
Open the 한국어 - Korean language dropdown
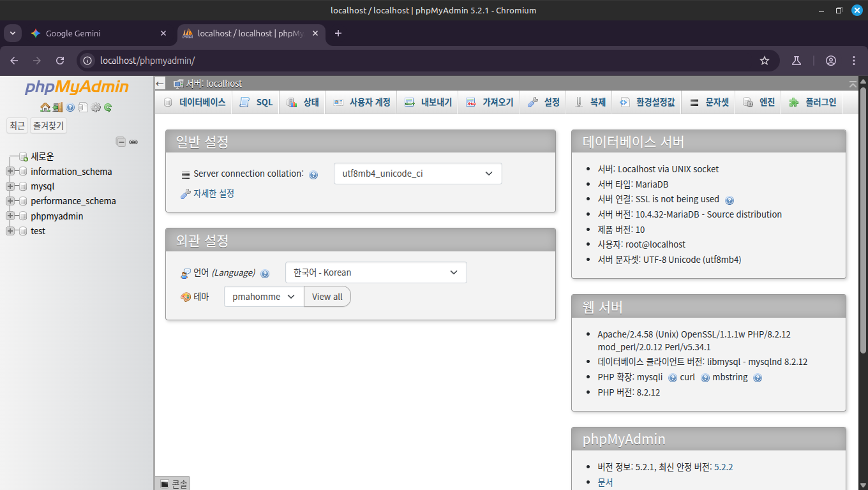tap(376, 272)
